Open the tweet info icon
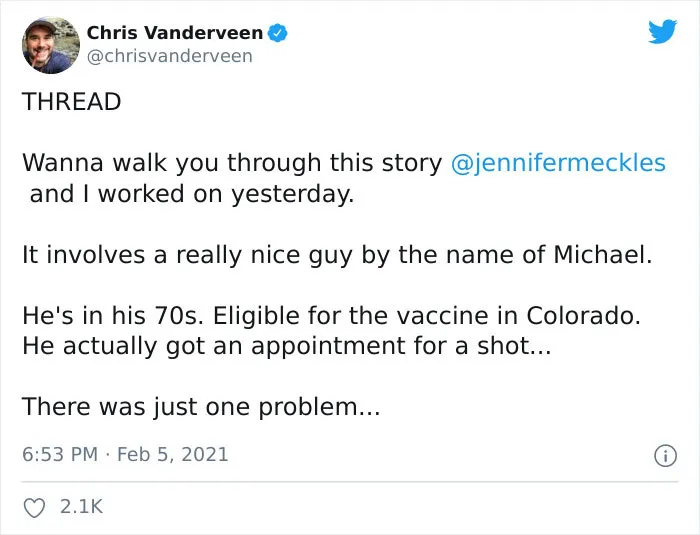 [x=665, y=456]
